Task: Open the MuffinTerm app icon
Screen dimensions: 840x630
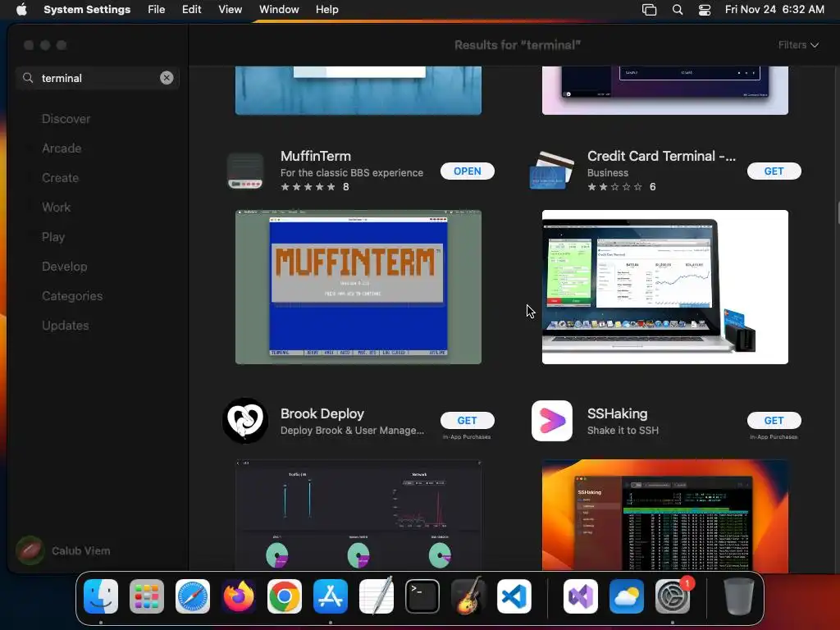Action: (x=245, y=171)
